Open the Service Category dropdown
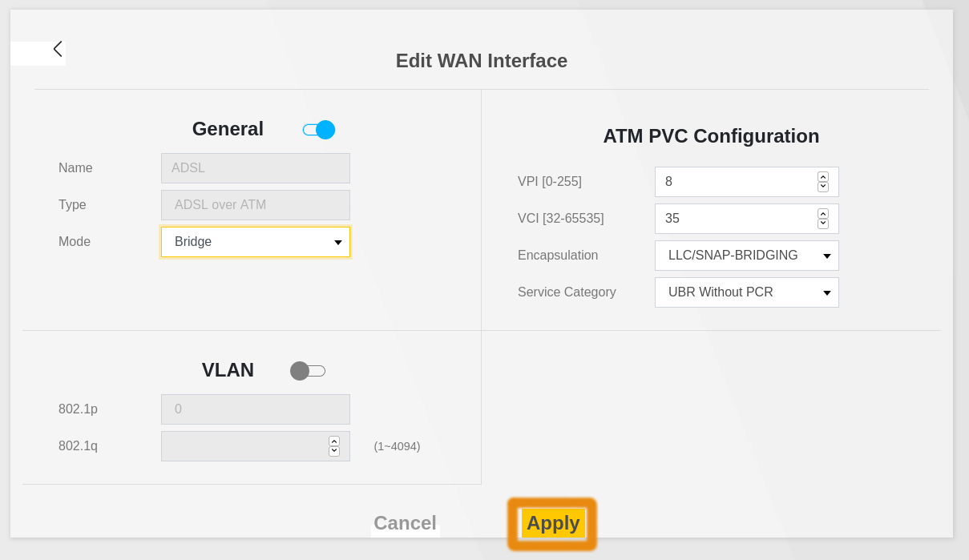 click(746, 292)
